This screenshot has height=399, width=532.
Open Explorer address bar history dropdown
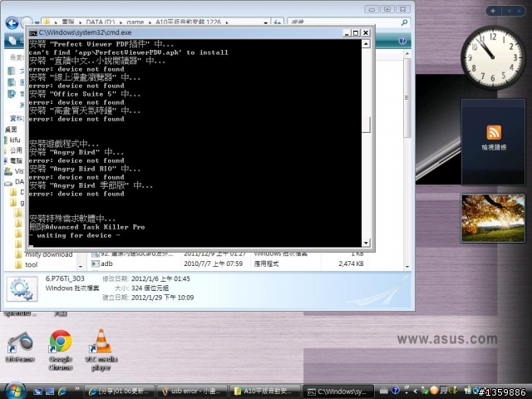(x=266, y=22)
